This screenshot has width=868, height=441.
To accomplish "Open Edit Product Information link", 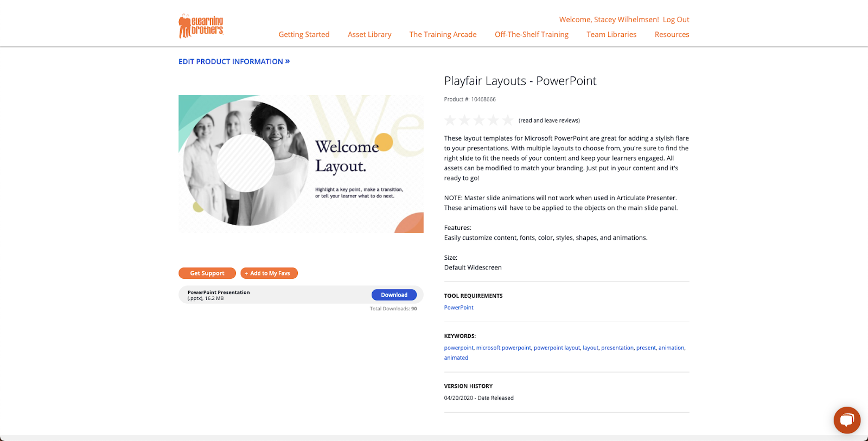I will click(234, 61).
